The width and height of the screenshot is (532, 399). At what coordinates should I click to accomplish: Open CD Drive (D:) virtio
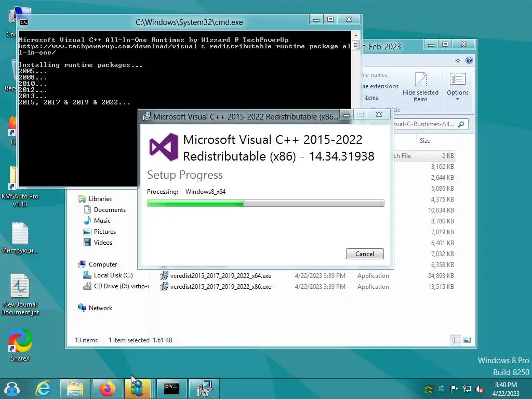click(x=121, y=286)
